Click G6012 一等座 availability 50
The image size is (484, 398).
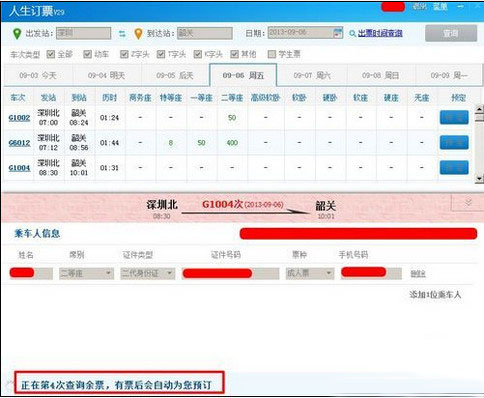[201, 143]
